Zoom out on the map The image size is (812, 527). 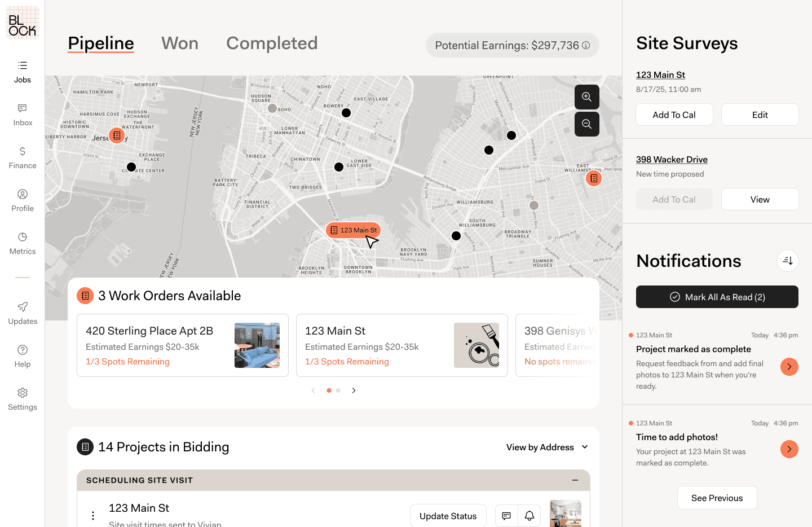tap(587, 124)
